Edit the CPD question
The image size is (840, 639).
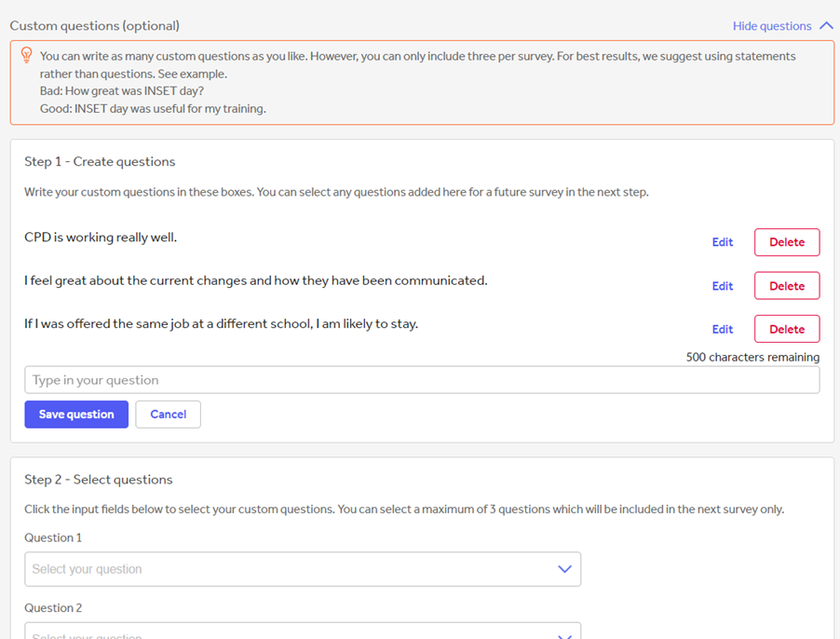coord(722,241)
